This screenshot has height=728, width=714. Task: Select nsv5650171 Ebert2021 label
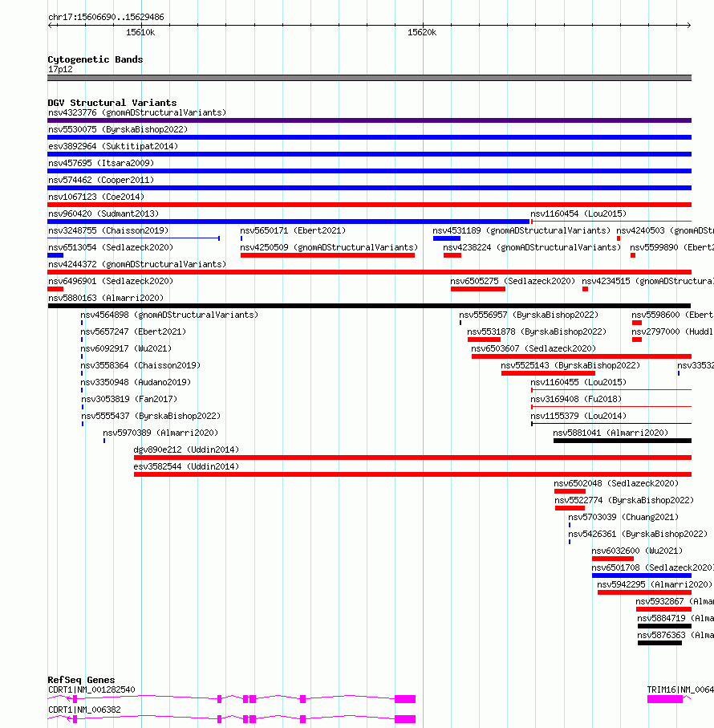click(293, 230)
